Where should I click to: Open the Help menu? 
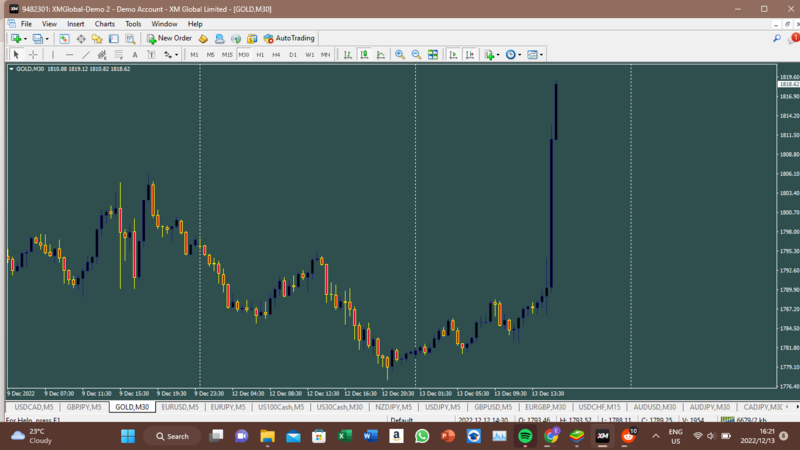click(x=195, y=24)
